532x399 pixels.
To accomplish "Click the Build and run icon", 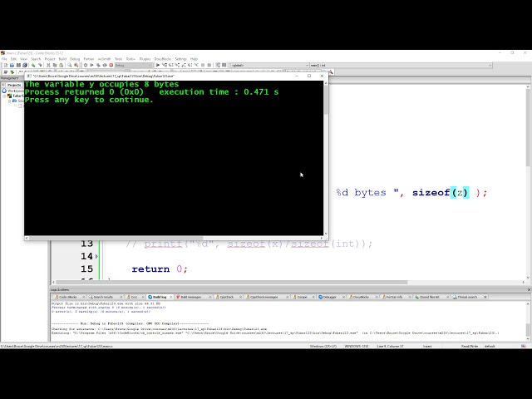I will point(98,65).
